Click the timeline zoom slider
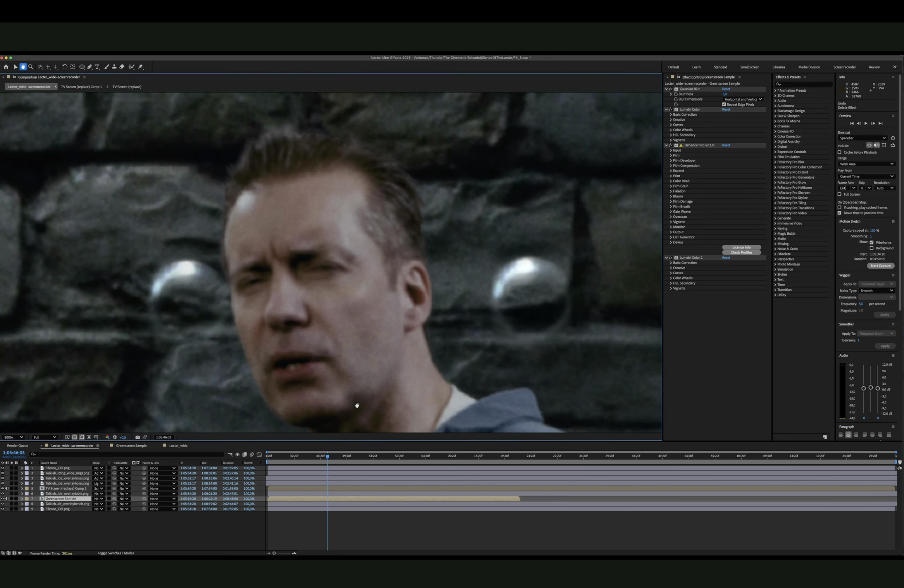The height and width of the screenshot is (588, 904). pyautogui.click(x=281, y=553)
